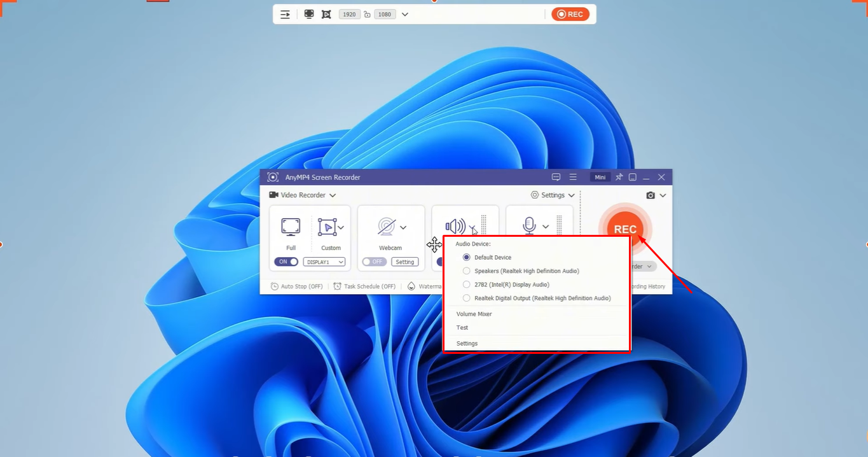Screen dimensions: 868x457
Task: Toggle the Webcam OFF switch
Action: (x=373, y=262)
